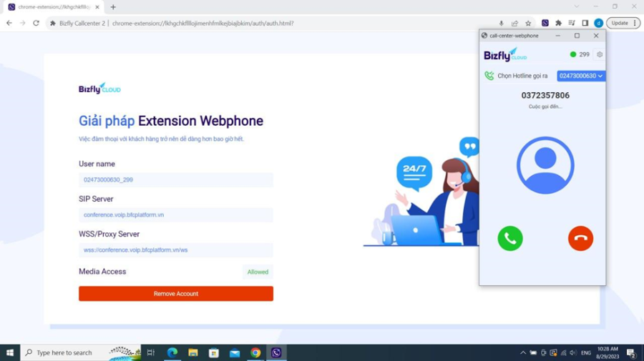Close the call-center-webphone window
The width and height of the screenshot is (644, 361).
tap(596, 36)
